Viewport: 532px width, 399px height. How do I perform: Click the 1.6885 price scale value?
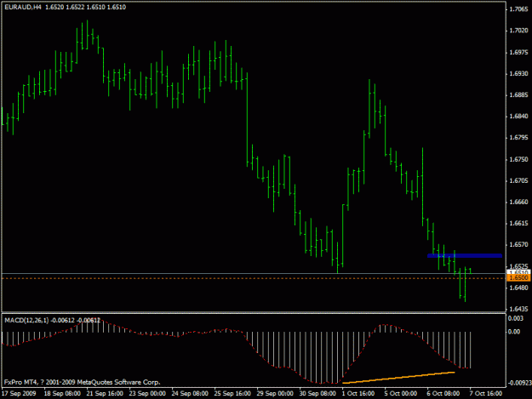point(518,95)
